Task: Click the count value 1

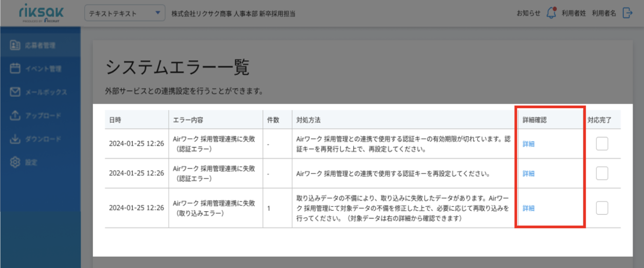Action: click(269, 208)
